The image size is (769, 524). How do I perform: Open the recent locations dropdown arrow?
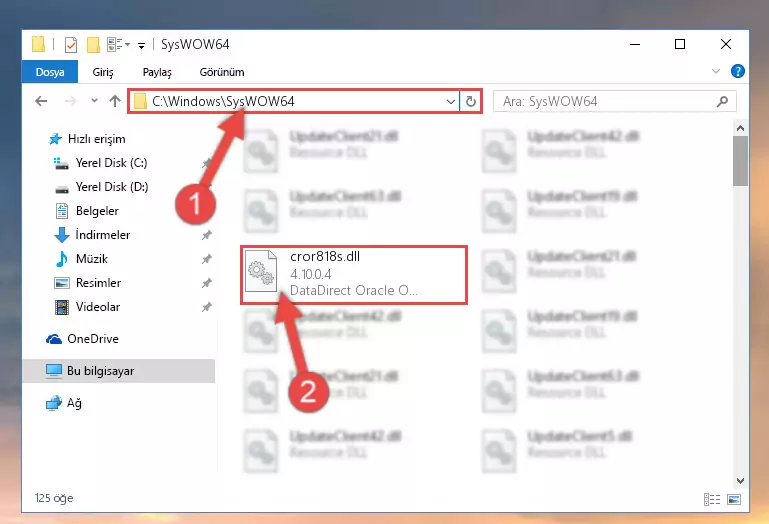pos(94,101)
